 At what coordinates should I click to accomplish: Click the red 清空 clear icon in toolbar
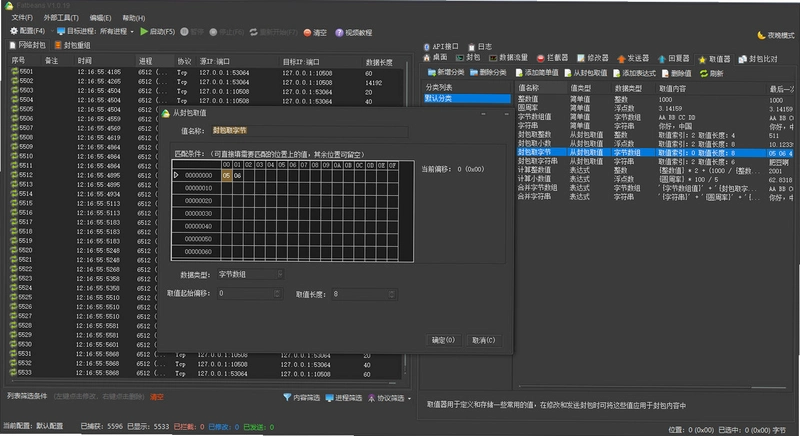(x=307, y=33)
